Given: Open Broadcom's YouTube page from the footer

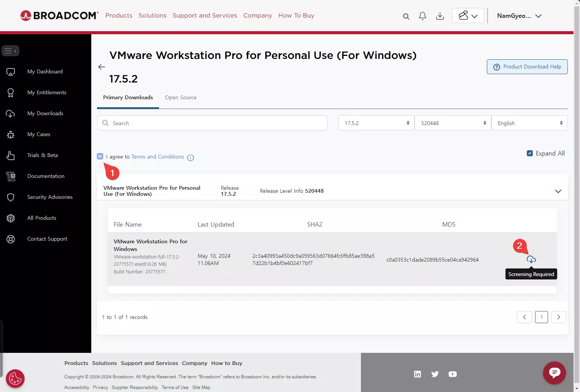Looking at the screenshot, I should 453,374.
